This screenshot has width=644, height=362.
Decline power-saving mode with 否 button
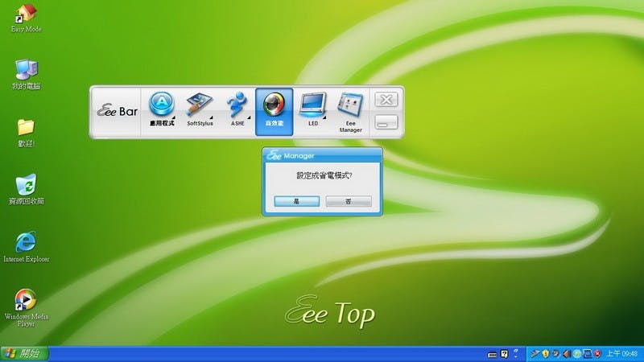[x=349, y=201]
